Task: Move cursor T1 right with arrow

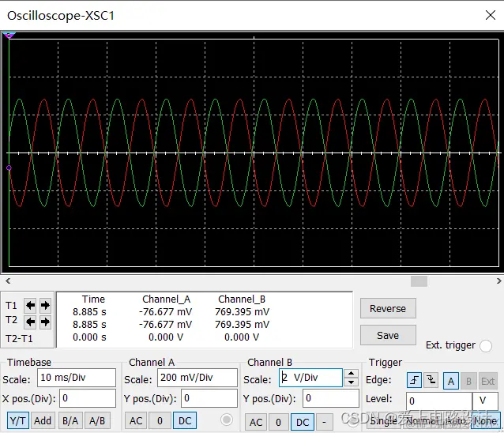Action: point(45,305)
